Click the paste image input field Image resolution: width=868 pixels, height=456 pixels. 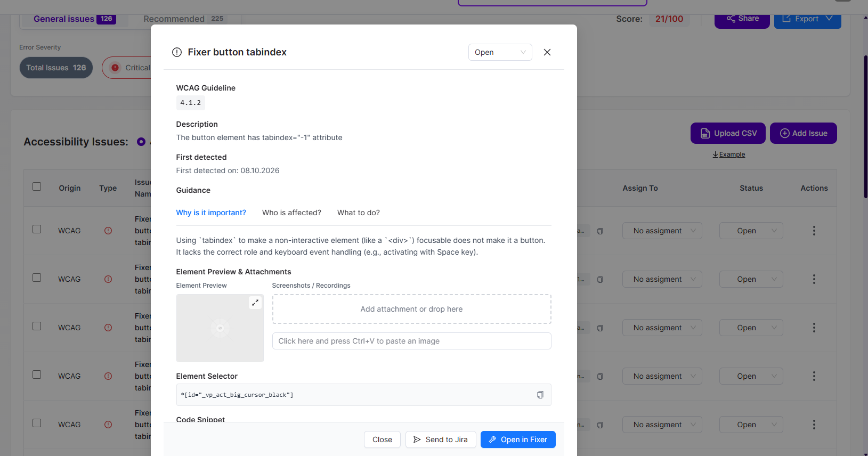pyautogui.click(x=411, y=341)
